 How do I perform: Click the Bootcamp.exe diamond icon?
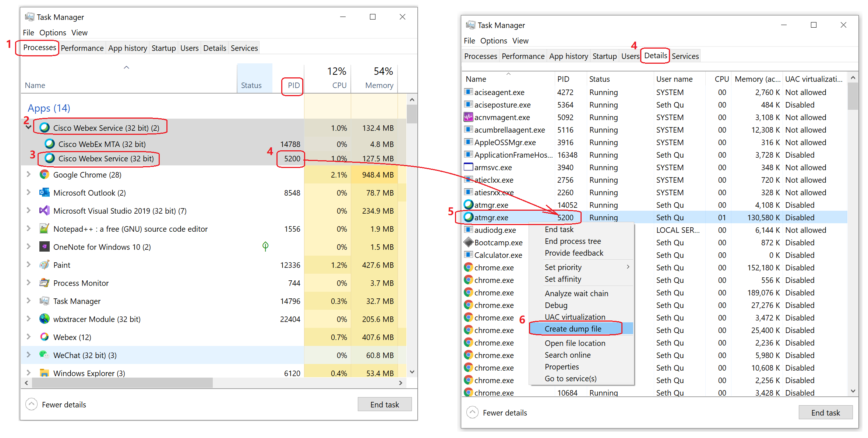pyautogui.click(x=468, y=242)
